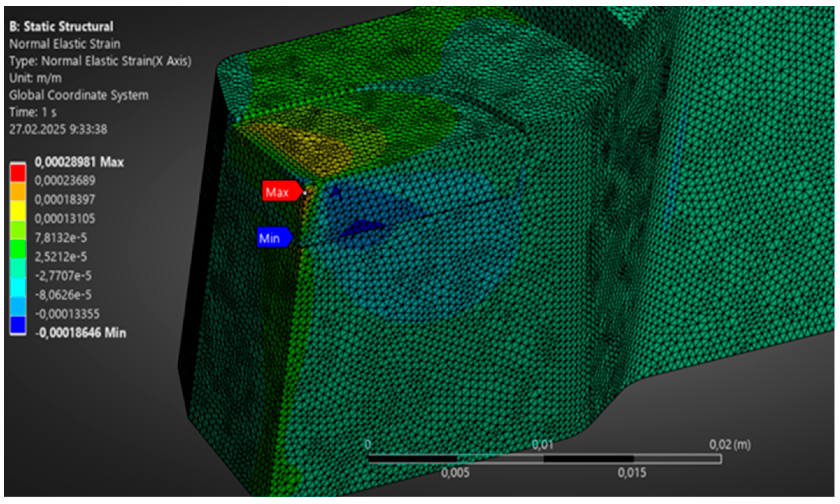
Task: Click the scale ruler bar
Action: point(544,459)
